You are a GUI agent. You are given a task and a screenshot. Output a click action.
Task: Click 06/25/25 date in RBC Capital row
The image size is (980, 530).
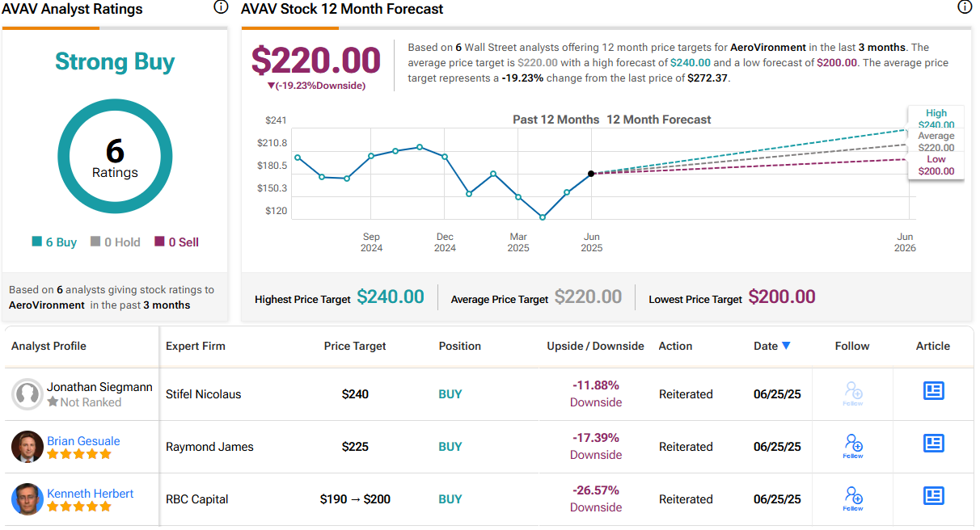click(x=777, y=499)
